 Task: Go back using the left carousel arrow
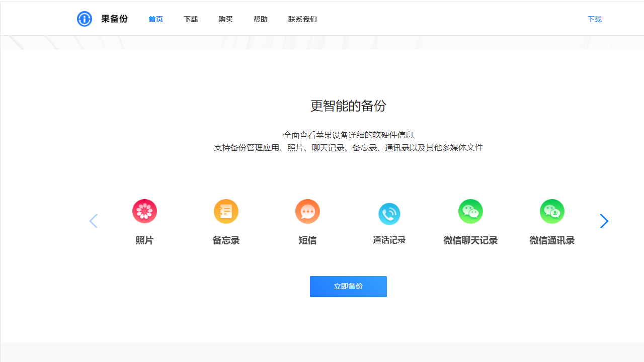(94, 221)
